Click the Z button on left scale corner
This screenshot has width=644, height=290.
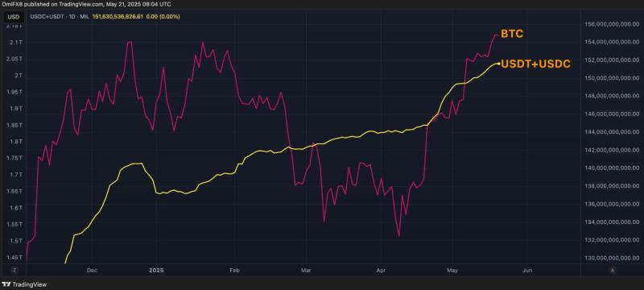[x=14, y=271]
